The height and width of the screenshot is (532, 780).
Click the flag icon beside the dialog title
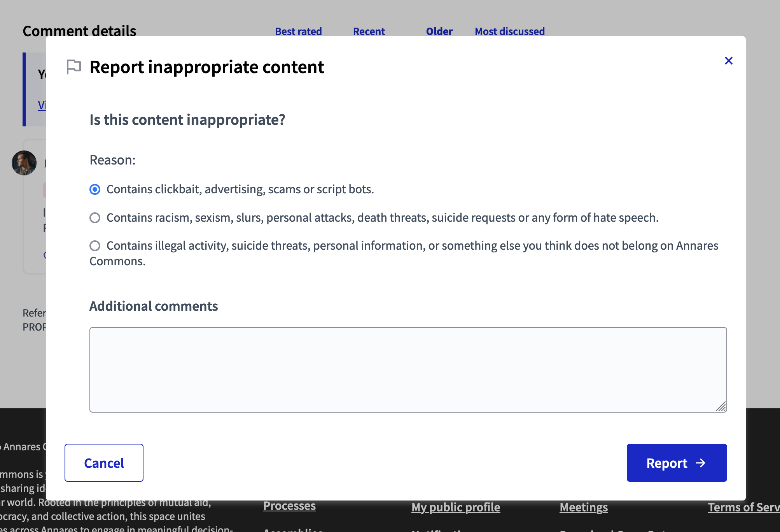(73, 67)
